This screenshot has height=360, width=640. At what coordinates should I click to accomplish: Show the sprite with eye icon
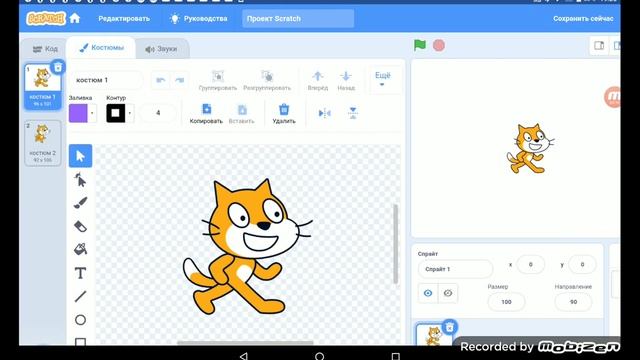(428, 293)
